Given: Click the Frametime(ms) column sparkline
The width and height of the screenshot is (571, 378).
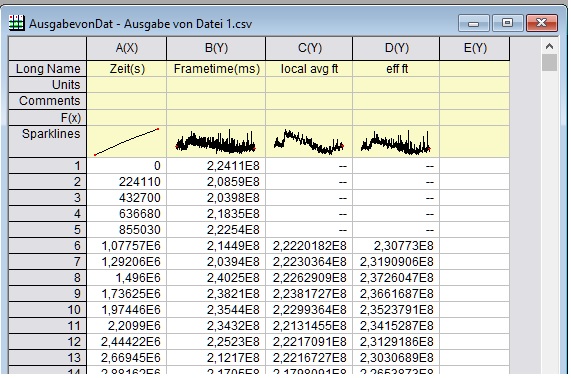Looking at the screenshot, I should click(216, 142).
